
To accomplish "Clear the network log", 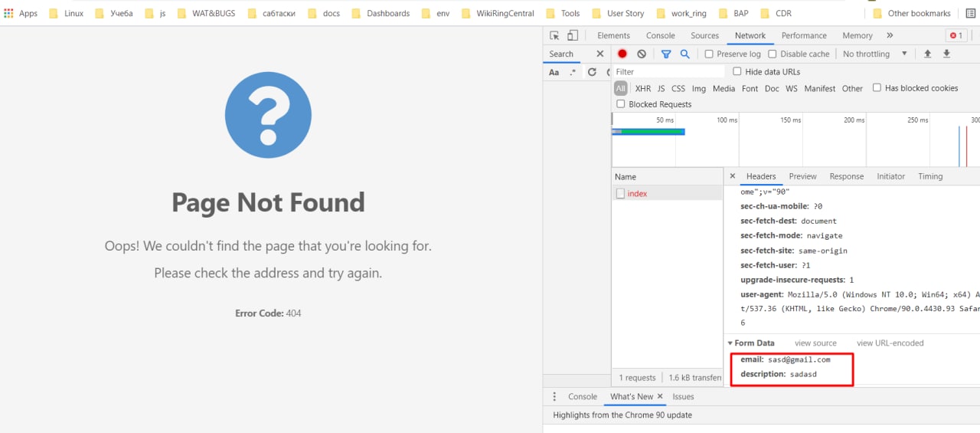I will click(642, 54).
